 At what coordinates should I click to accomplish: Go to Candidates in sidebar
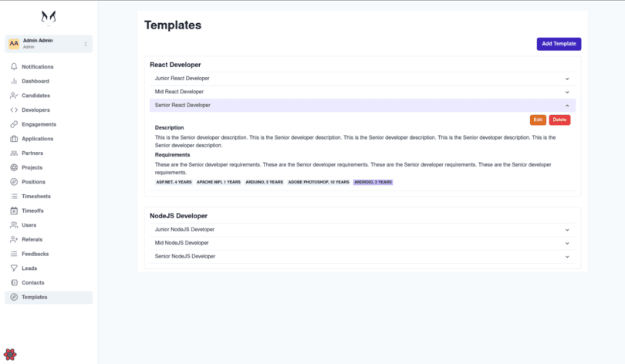click(x=35, y=96)
